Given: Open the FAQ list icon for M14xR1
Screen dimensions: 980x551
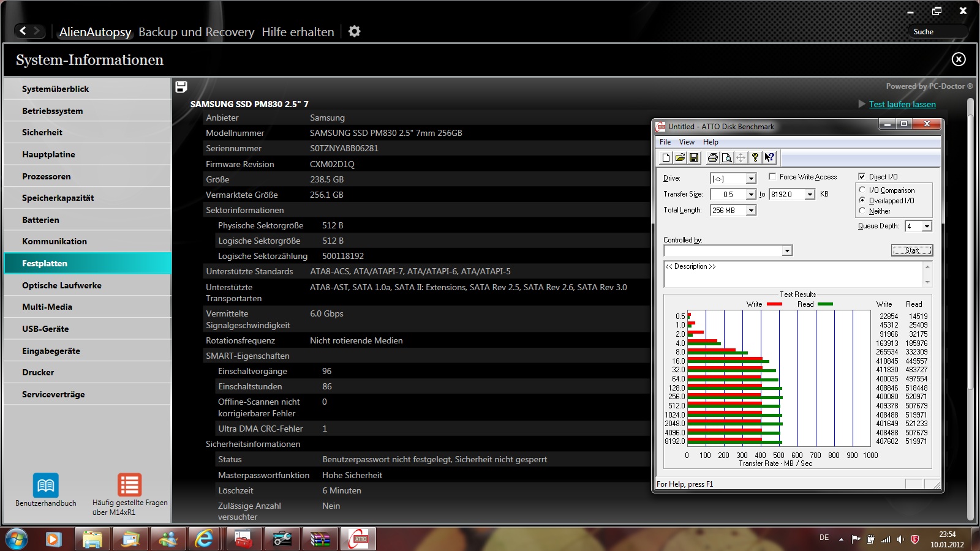Looking at the screenshot, I should [x=130, y=485].
